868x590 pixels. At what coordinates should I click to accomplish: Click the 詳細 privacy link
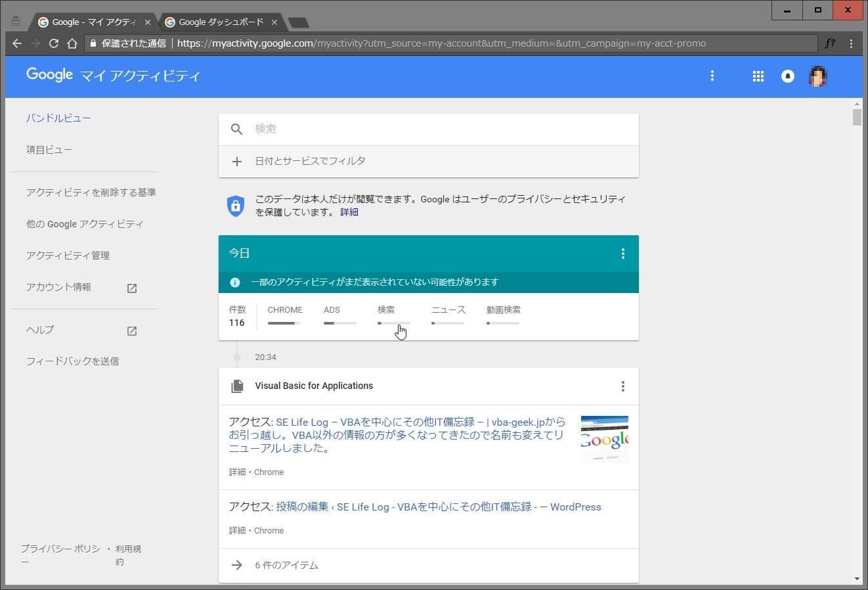(349, 212)
